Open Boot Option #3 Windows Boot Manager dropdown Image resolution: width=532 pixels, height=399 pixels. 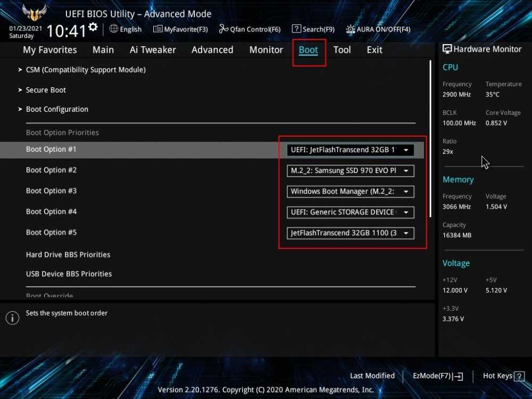(x=350, y=192)
